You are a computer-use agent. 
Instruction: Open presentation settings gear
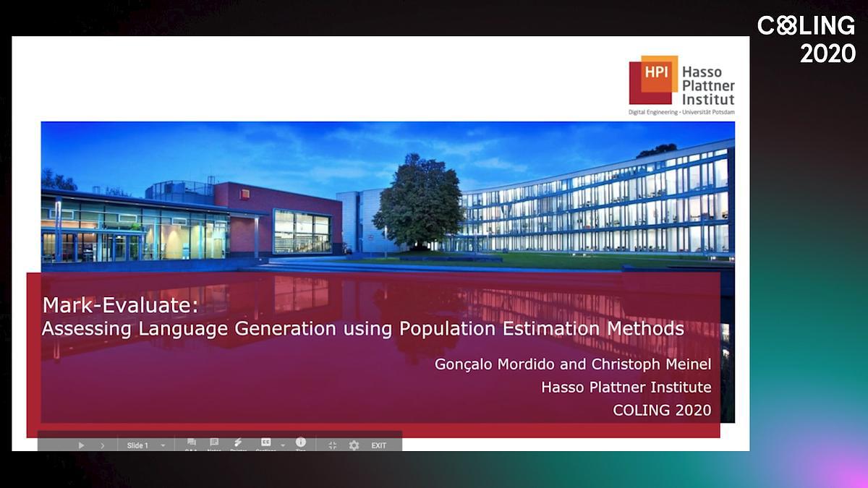(354, 445)
